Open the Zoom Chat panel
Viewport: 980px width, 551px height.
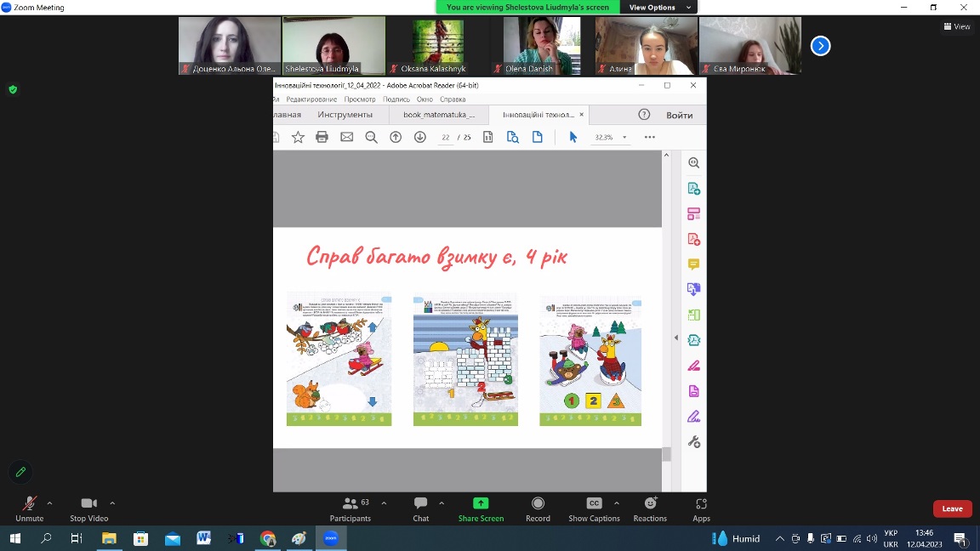pos(420,508)
